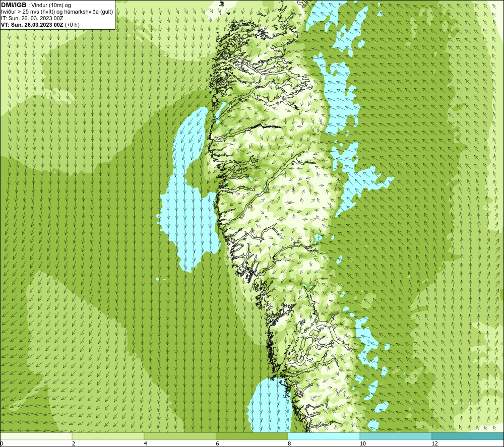Screen dimensions: 504x447
Task: Click the "DMI/IGB : Vindur (10m) og" title line
Action: 36,5
